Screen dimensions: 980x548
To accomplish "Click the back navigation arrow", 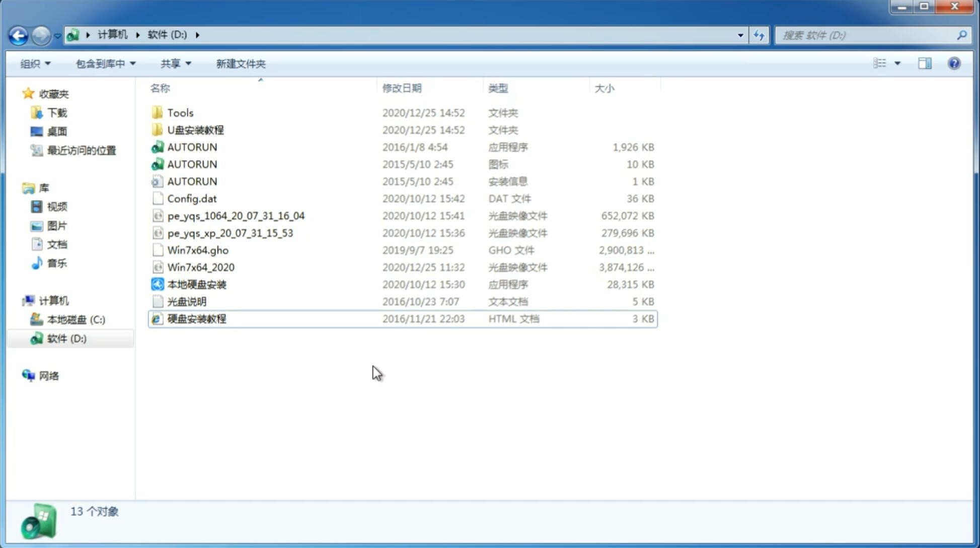I will tap(18, 34).
